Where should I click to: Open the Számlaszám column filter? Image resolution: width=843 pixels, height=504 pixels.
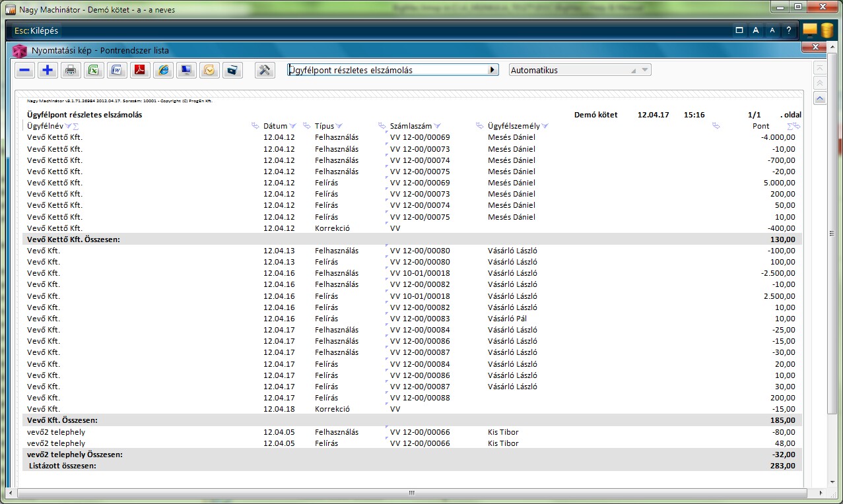[437, 126]
